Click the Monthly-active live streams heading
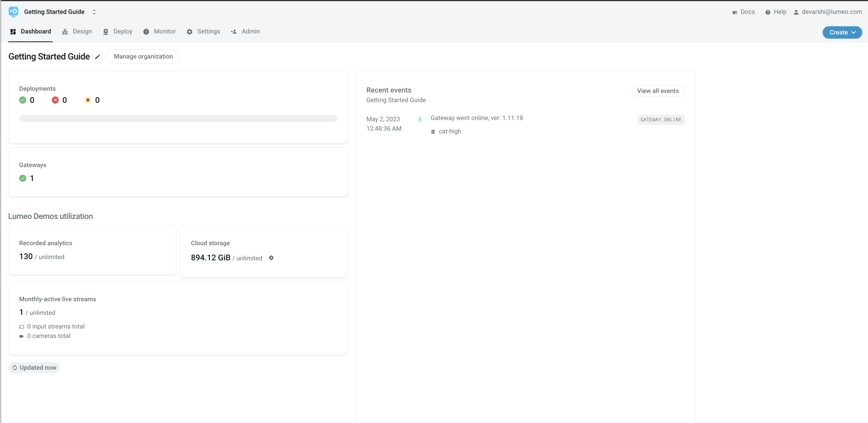 pos(57,299)
